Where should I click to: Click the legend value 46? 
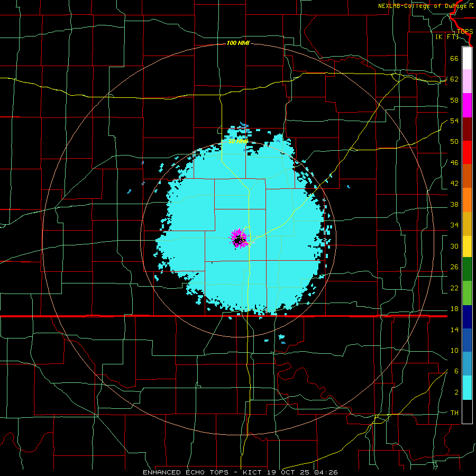click(x=454, y=163)
